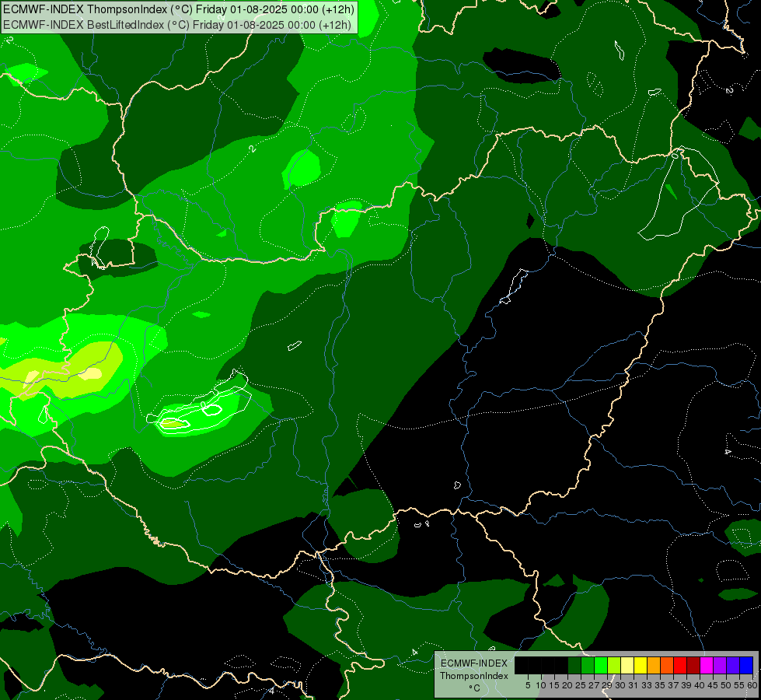
Task: Click the legend tick value 39
Action: tap(686, 685)
